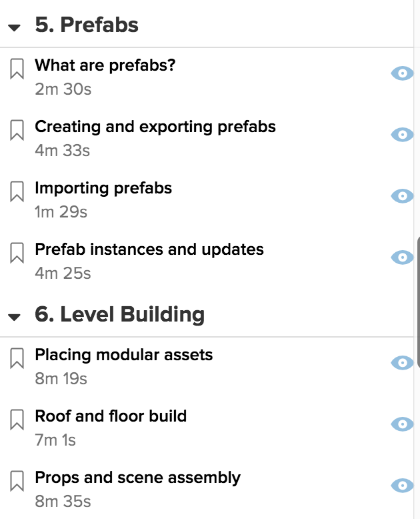
Task: Toggle watched eye for Placing modular assets
Action: point(402,363)
